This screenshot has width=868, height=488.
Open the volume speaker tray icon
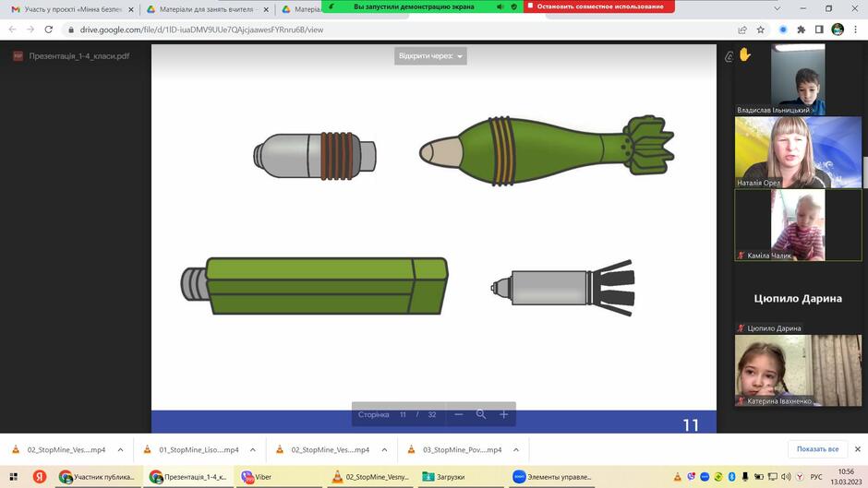(x=786, y=477)
